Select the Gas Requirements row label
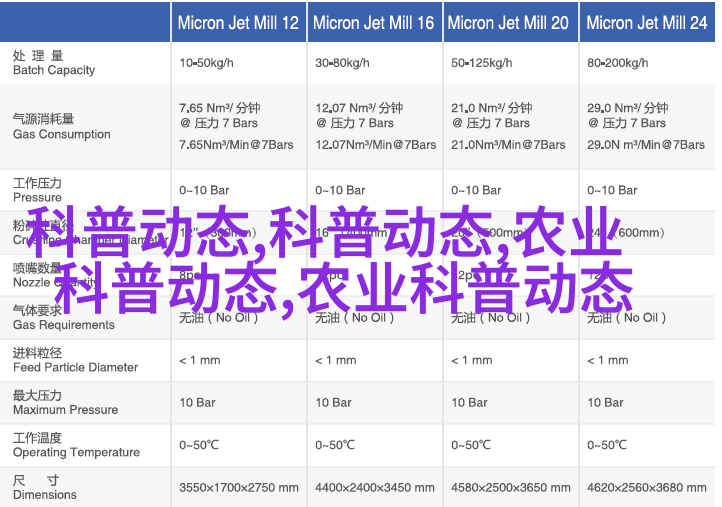The width and height of the screenshot is (722, 507). coord(64,318)
